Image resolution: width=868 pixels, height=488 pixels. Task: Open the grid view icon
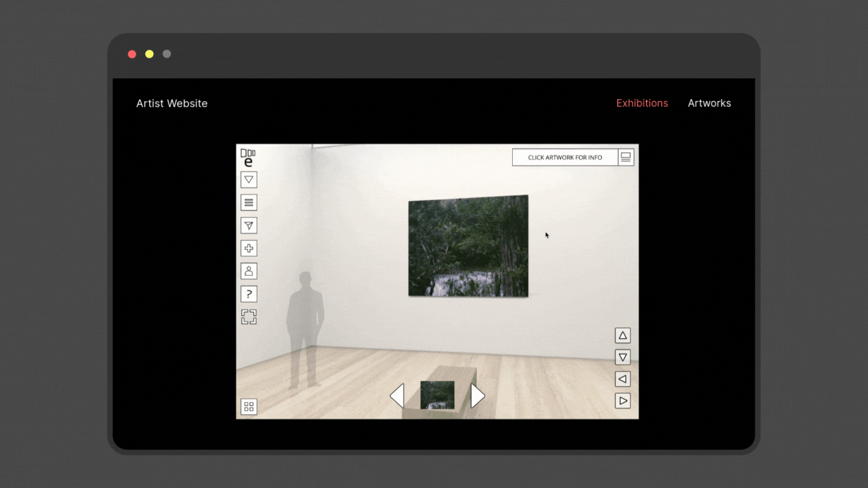coord(249,407)
